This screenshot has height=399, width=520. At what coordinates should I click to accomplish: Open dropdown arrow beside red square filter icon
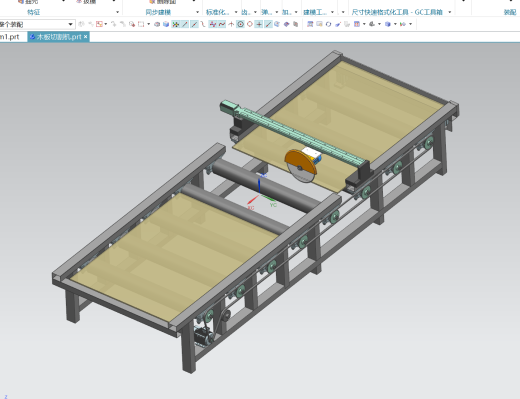tap(106, 24)
